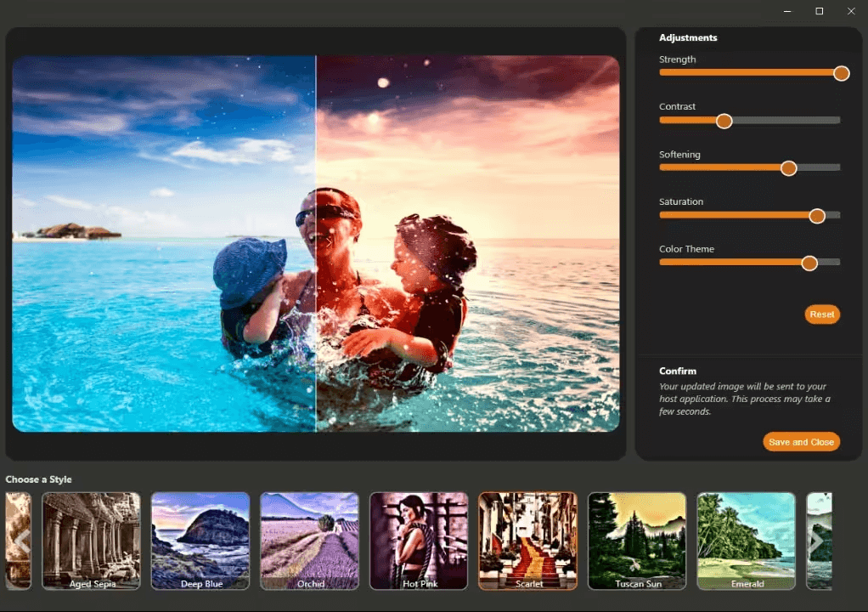The height and width of the screenshot is (612, 868).
Task: Click the Color Theme slider handle
Action: click(809, 263)
